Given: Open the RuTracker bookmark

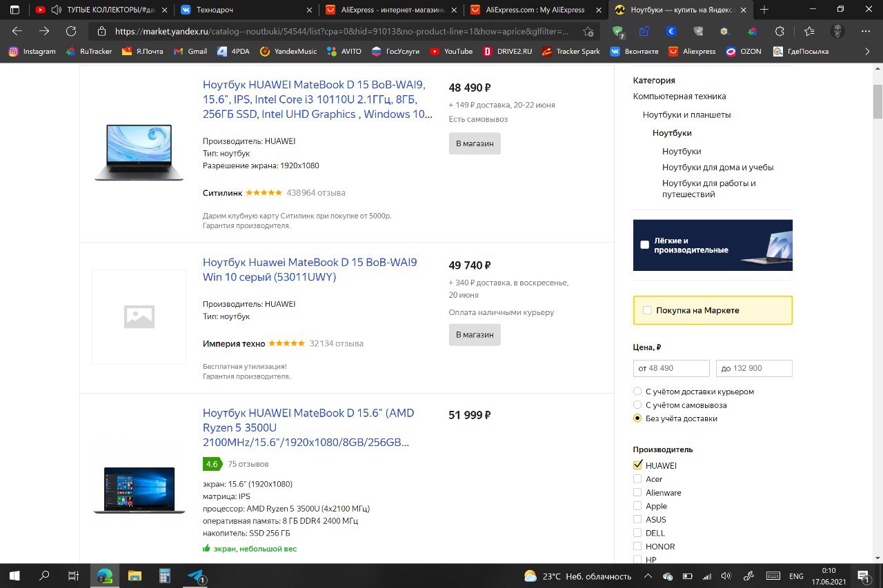Looking at the screenshot, I should (88, 52).
